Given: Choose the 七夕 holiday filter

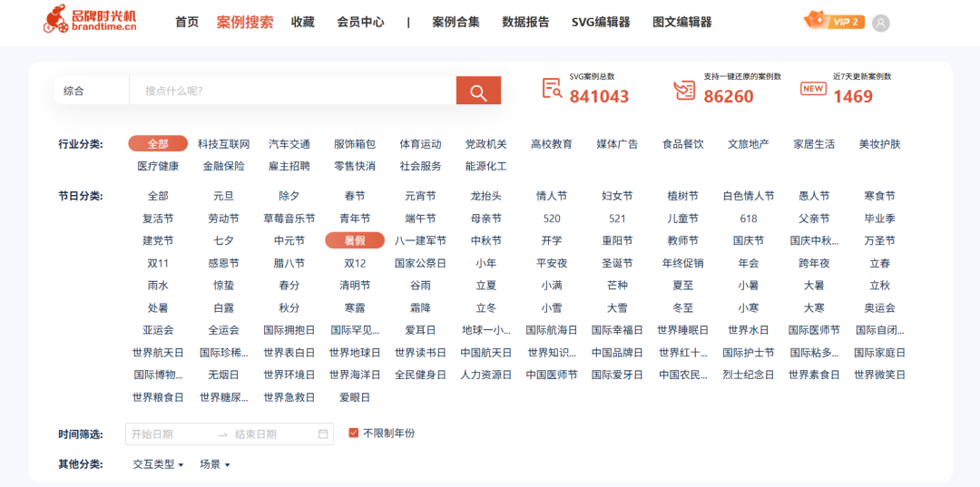Looking at the screenshot, I should [x=224, y=240].
